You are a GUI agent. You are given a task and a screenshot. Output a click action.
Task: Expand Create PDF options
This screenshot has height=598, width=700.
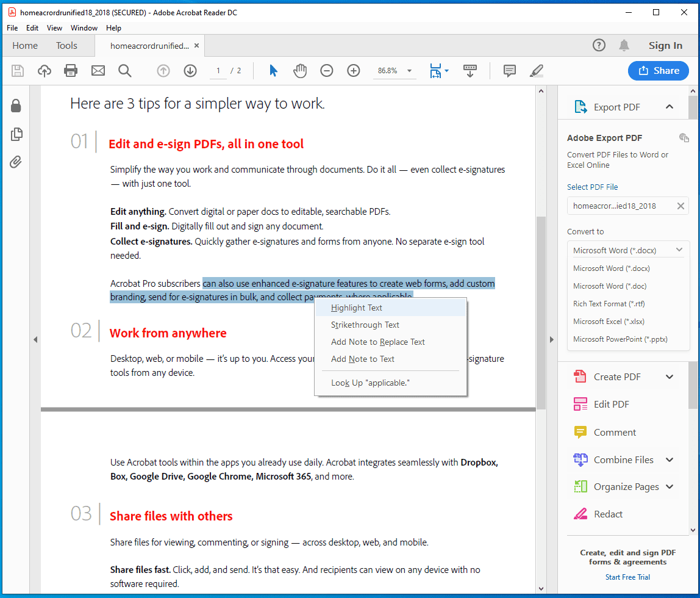(x=669, y=376)
